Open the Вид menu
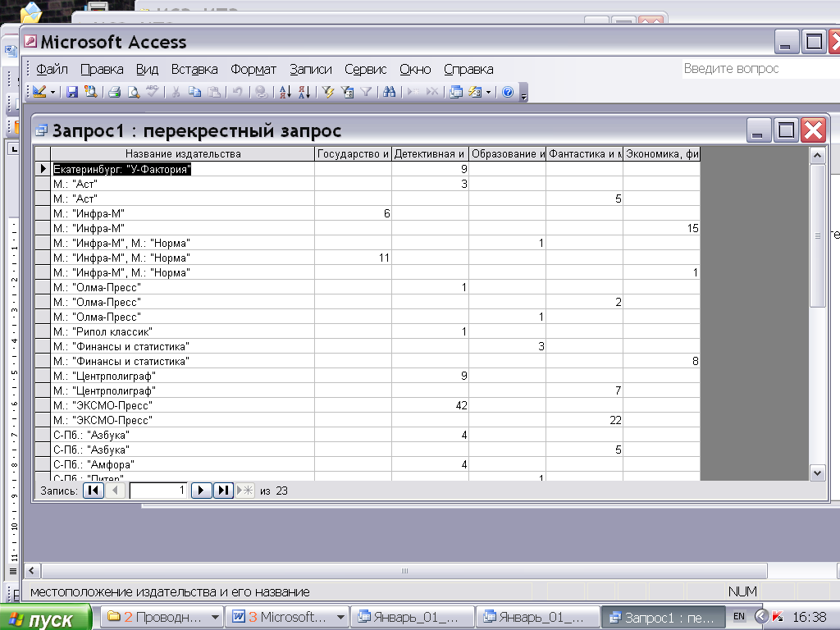 (x=147, y=69)
